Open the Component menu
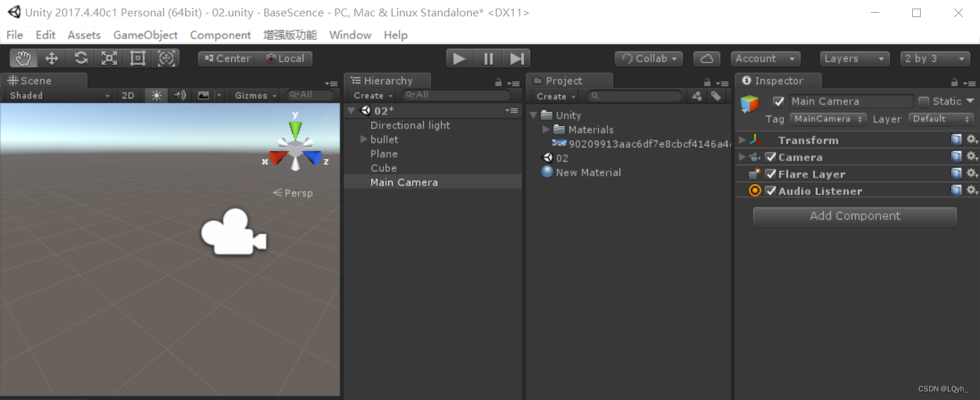The image size is (980, 400). coord(221,35)
